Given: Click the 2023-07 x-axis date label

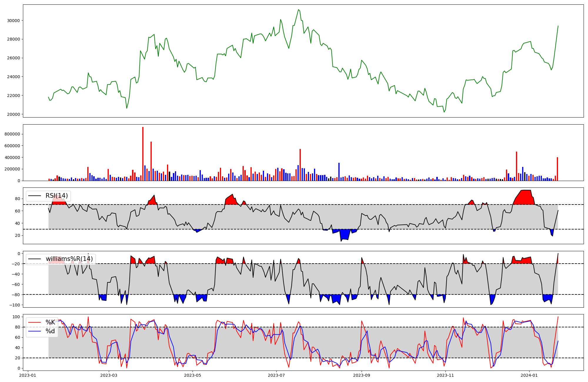Looking at the screenshot, I should (x=276, y=375).
